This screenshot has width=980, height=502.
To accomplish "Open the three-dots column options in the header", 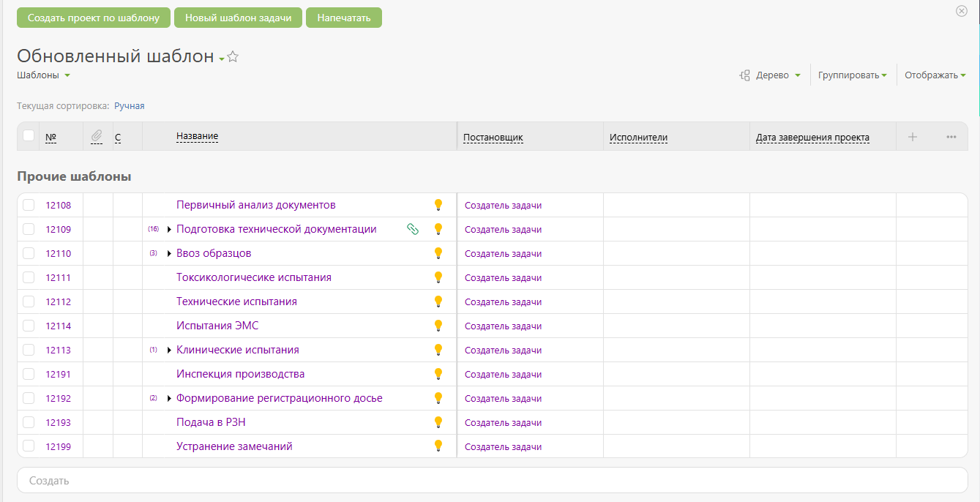I will tap(951, 137).
